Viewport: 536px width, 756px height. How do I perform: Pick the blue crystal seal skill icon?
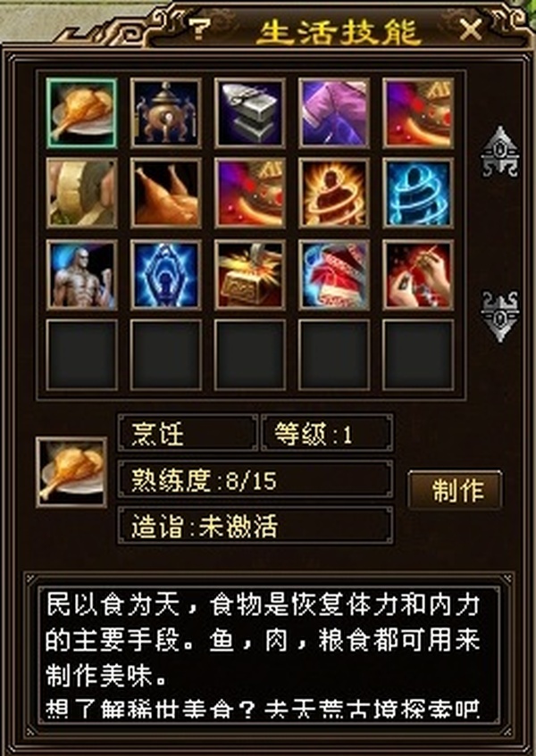point(165,275)
